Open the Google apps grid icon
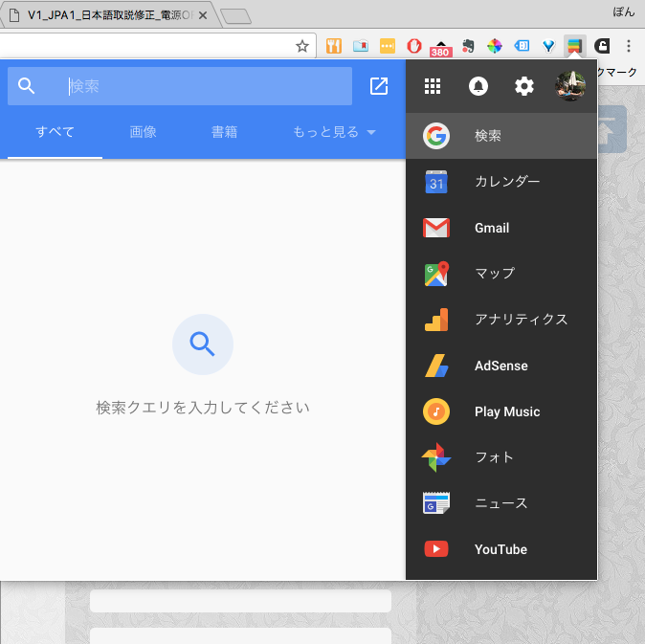 [x=433, y=86]
